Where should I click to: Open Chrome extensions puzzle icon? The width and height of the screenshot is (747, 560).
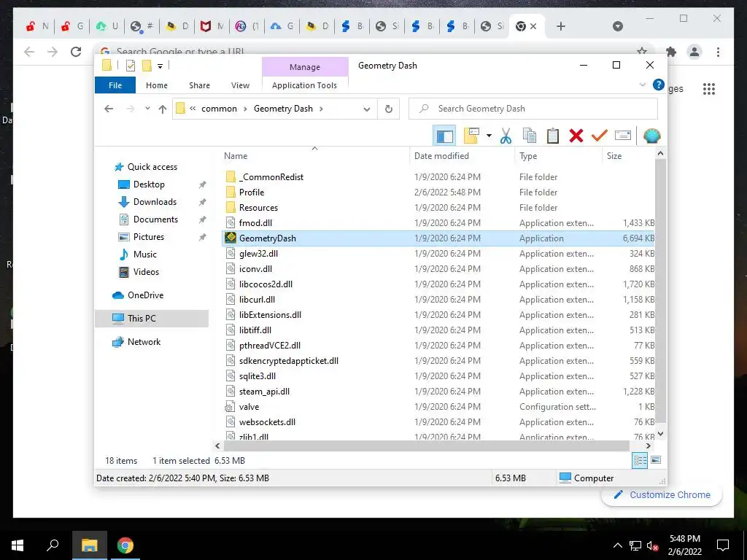[671, 52]
